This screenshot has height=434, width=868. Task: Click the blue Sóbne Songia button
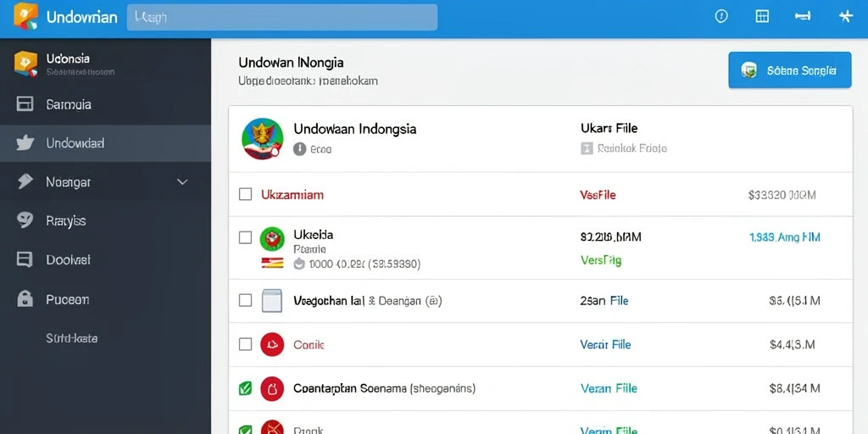789,70
